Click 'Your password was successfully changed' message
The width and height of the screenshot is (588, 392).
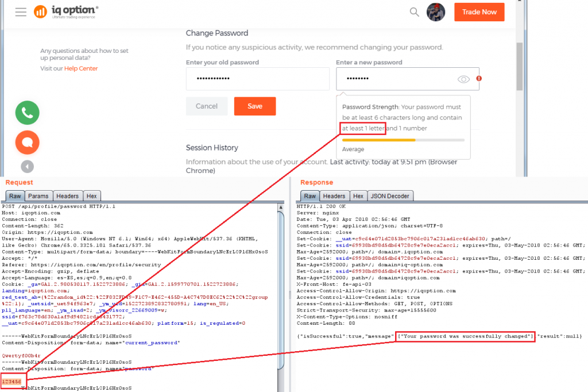[465, 336]
